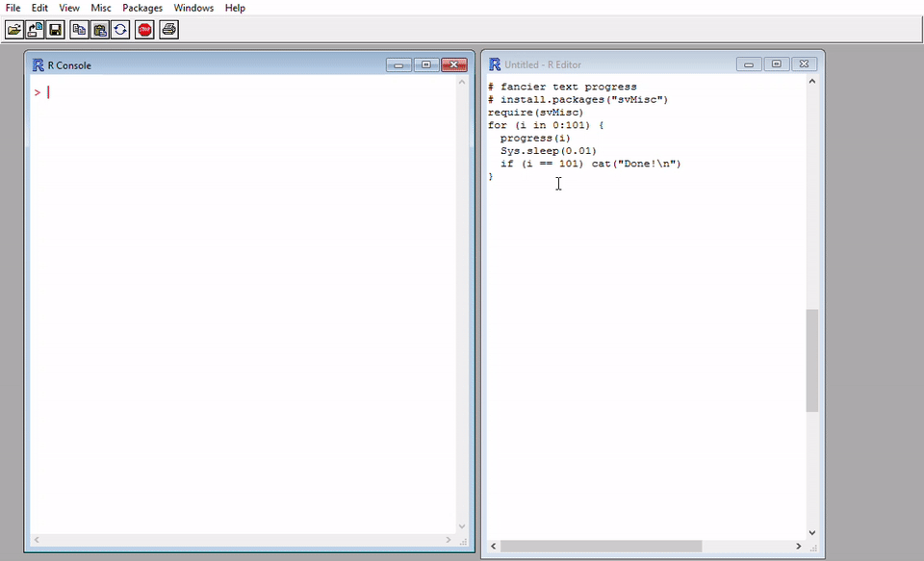Click the R Console scroll up arrow

(x=462, y=82)
